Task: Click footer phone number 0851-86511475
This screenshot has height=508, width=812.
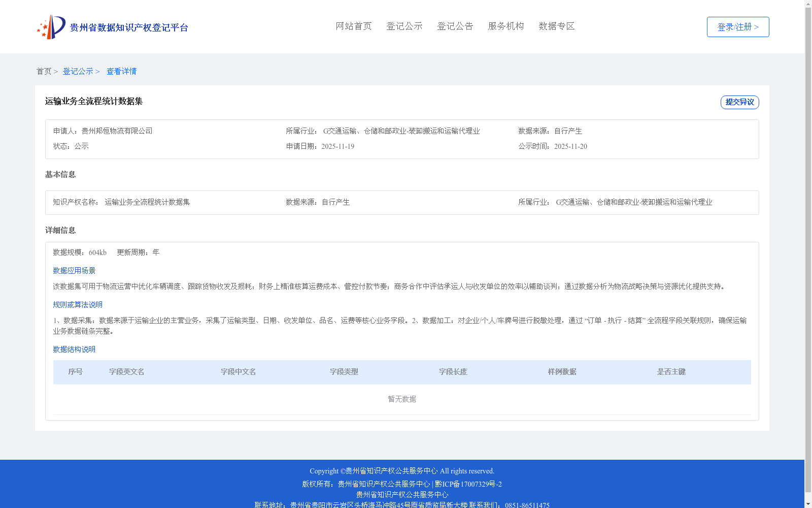Action: [527, 505]
